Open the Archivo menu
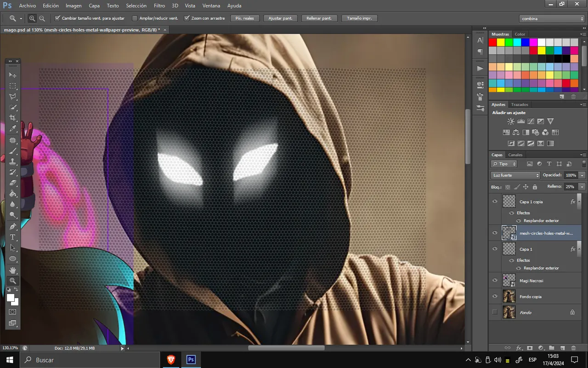 click(28, 6)
